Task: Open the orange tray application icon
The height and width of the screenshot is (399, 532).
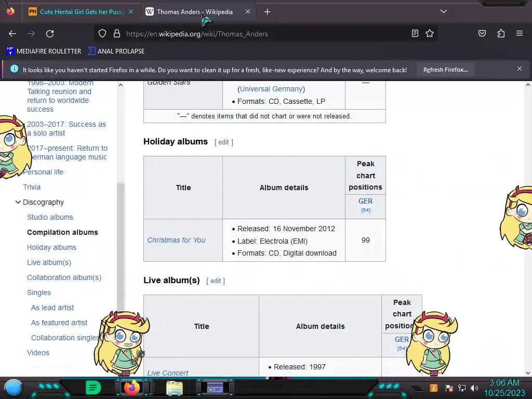Action: tap(434, 388)
